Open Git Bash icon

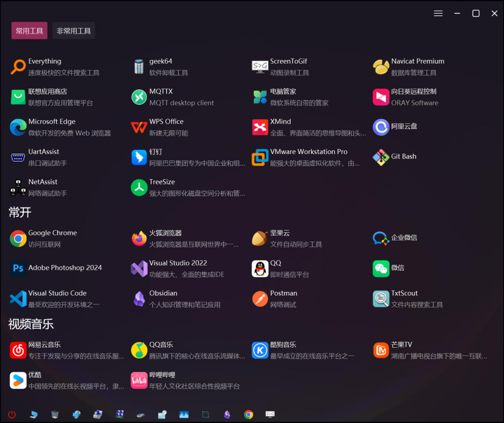381,158
